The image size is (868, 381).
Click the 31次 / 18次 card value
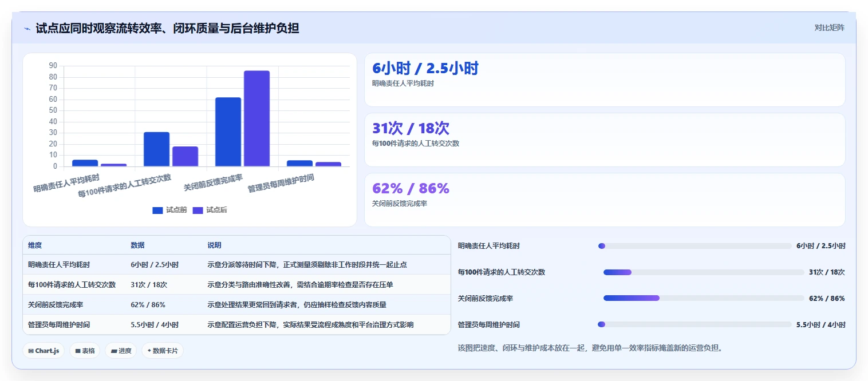[x=411, y=129]
